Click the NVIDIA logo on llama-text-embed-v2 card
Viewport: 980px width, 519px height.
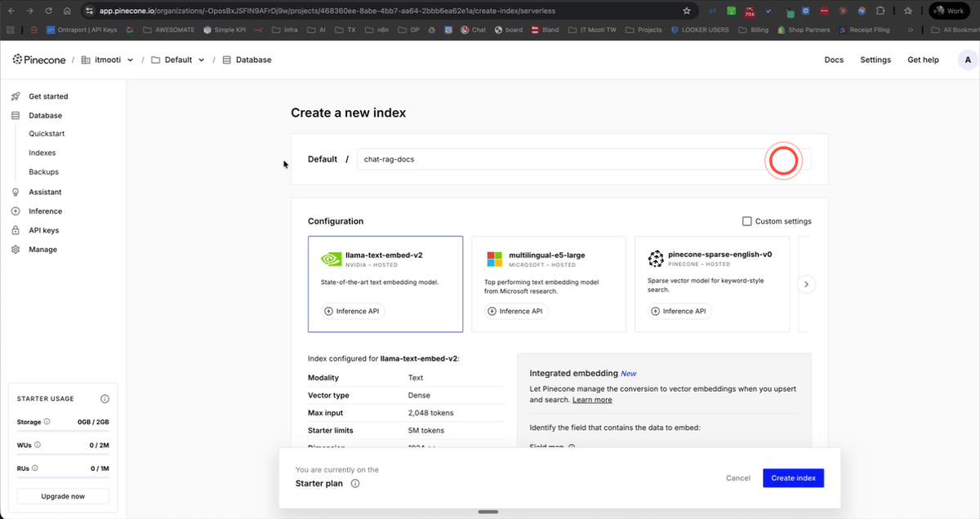331,258
